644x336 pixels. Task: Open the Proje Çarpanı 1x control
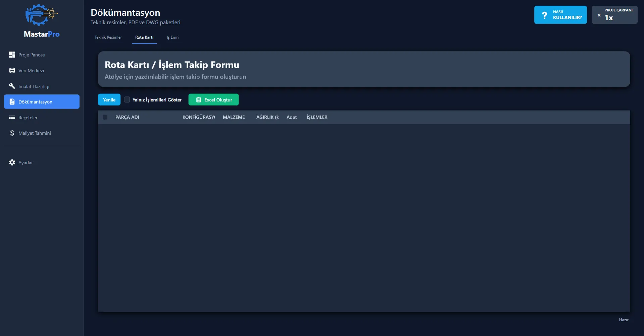pos(614,15)
